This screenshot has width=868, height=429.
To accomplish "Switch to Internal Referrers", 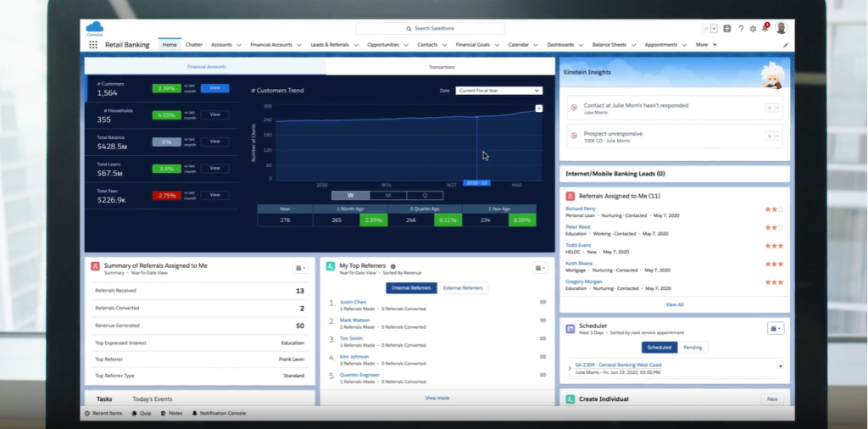I will (x=411, y=288).
